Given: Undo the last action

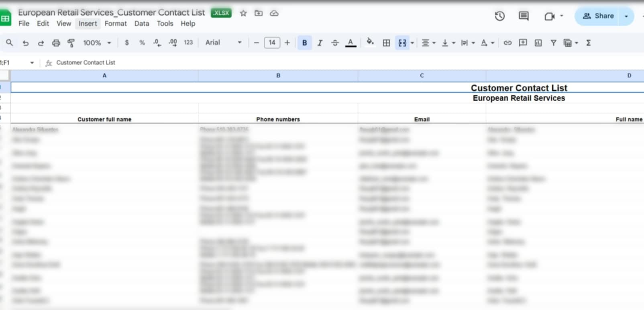Looking at the screenshot, I should coord(26,43).
